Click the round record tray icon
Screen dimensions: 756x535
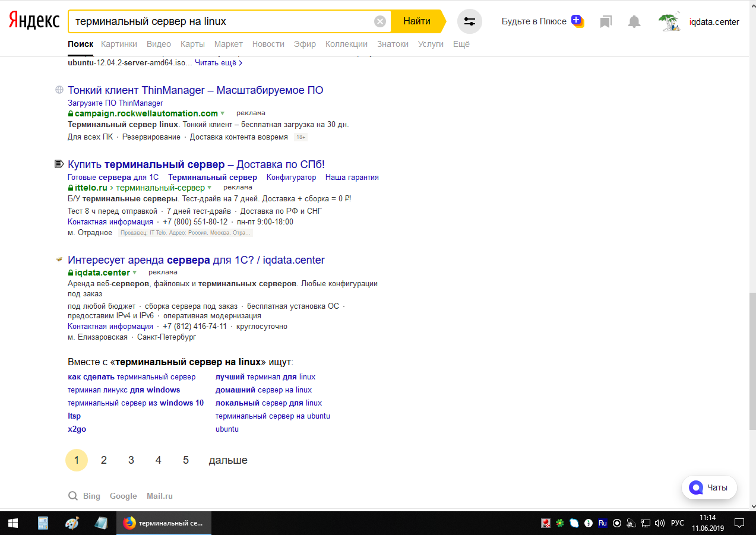[617, 523]
